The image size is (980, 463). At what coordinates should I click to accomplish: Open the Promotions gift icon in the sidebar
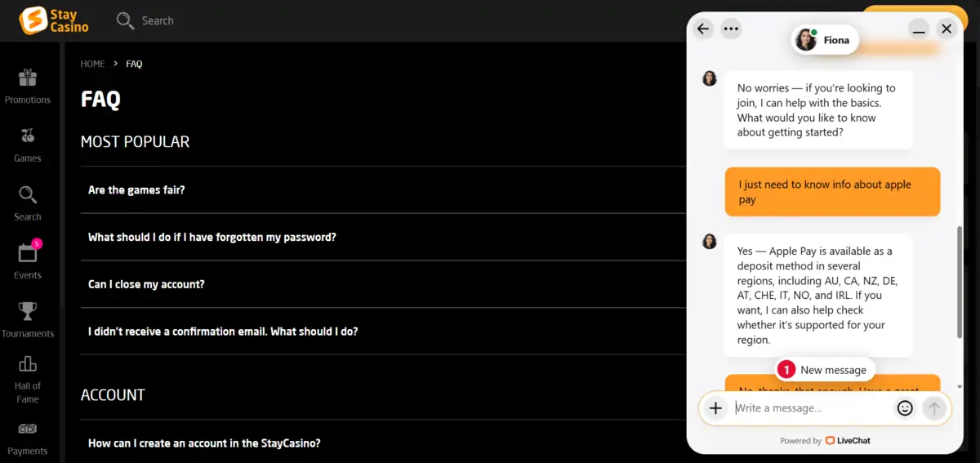pos(28,78)
